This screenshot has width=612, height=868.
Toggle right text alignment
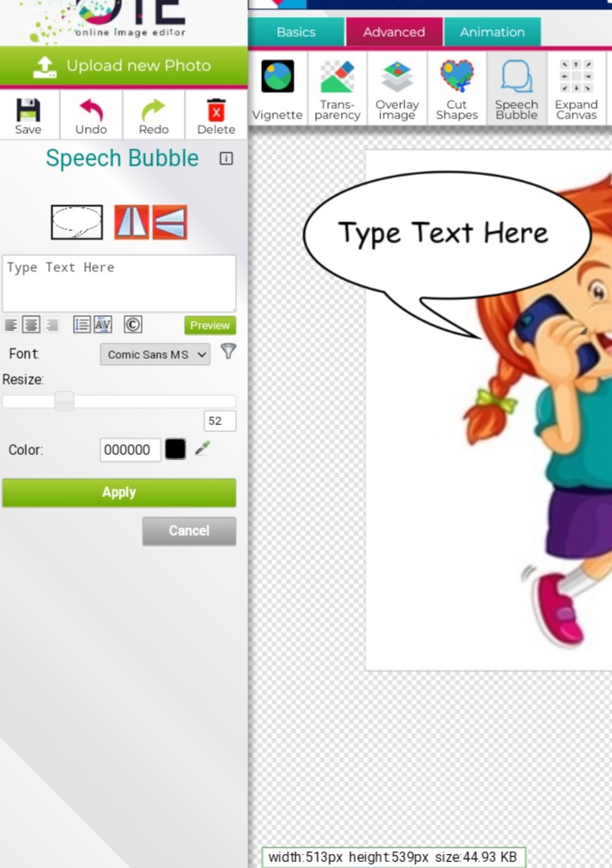pos(52,325)
